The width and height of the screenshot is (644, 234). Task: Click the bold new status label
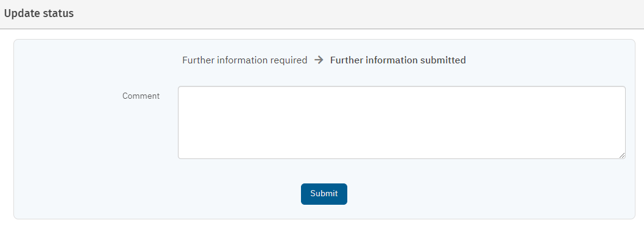coord(398,60)
